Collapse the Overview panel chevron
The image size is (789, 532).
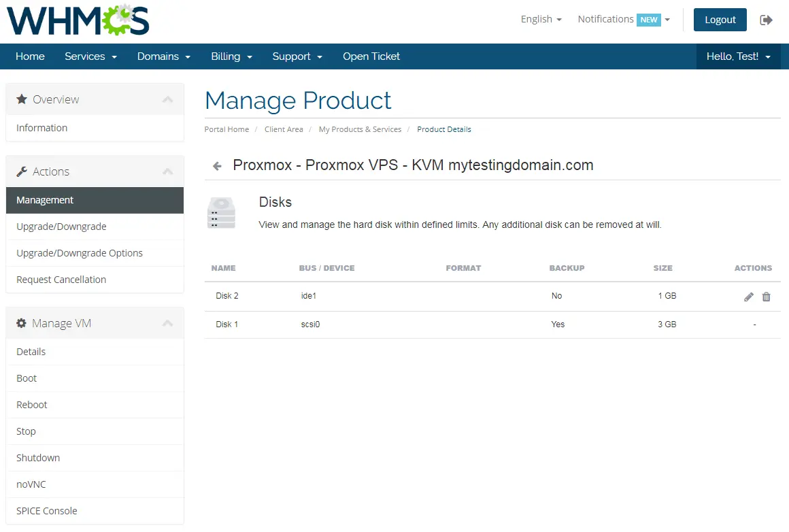(x=167, y=99)
